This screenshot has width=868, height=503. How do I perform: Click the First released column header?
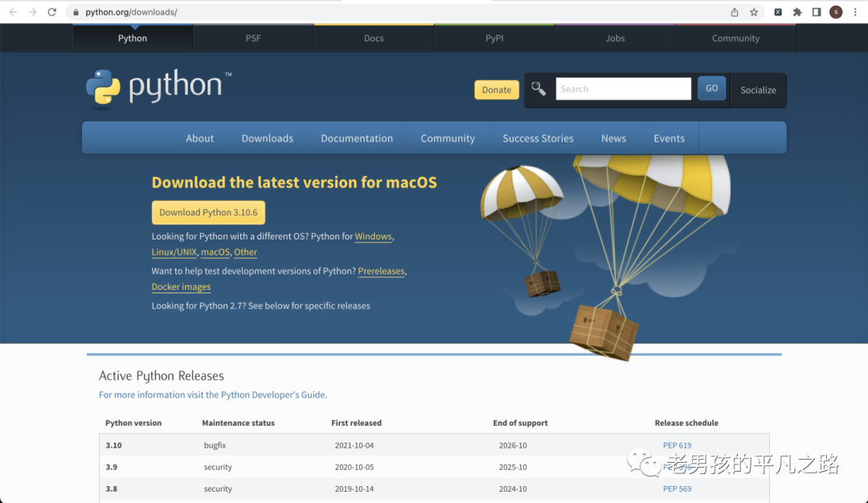pos(357,423)
